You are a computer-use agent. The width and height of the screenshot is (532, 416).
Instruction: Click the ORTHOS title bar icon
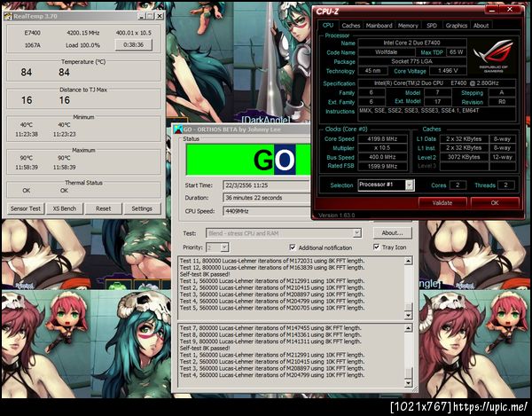point(178,130)
